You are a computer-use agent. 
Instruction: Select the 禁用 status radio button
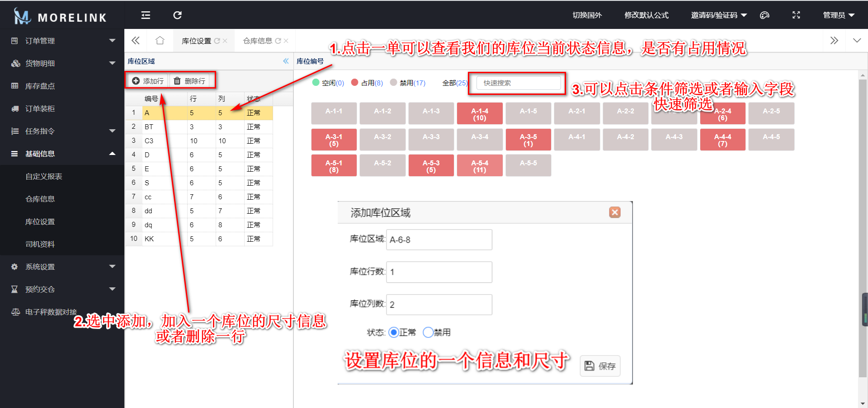(428, 333)
